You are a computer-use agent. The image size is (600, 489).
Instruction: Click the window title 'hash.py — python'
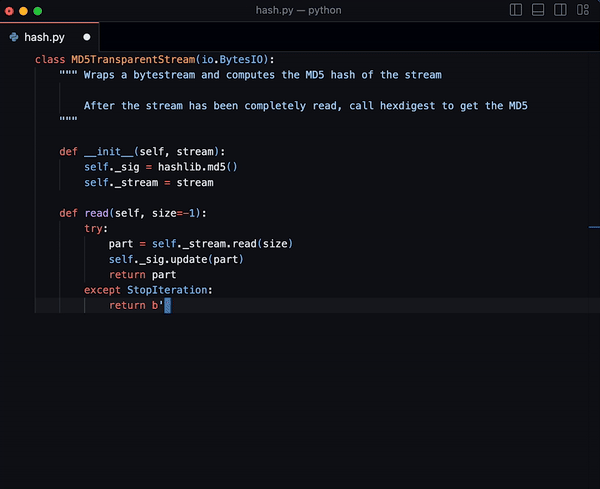point(299,10)
